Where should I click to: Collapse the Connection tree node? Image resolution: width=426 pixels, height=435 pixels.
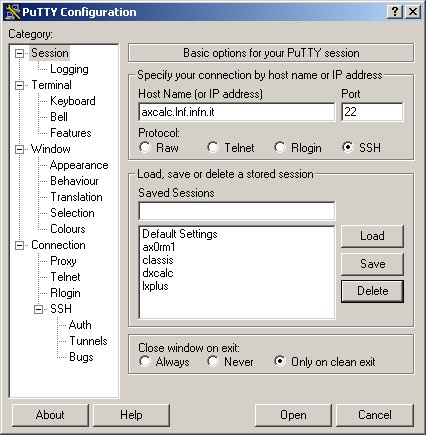point(20,246)
